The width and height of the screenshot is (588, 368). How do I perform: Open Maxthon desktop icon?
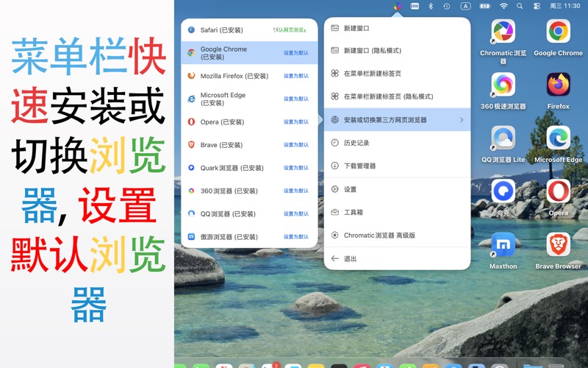coord(503,245)
